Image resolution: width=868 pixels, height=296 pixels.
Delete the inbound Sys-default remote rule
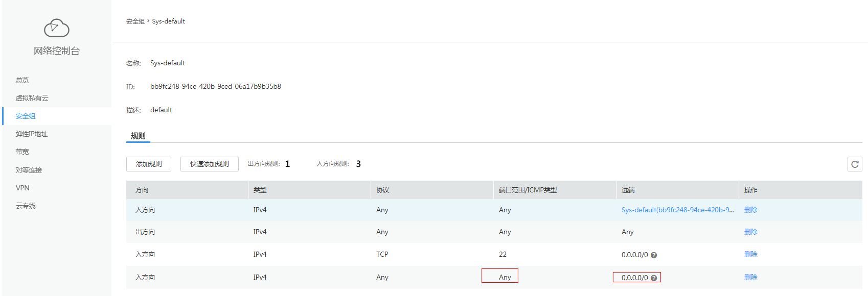pyautogui.click(x=751, y=210)
